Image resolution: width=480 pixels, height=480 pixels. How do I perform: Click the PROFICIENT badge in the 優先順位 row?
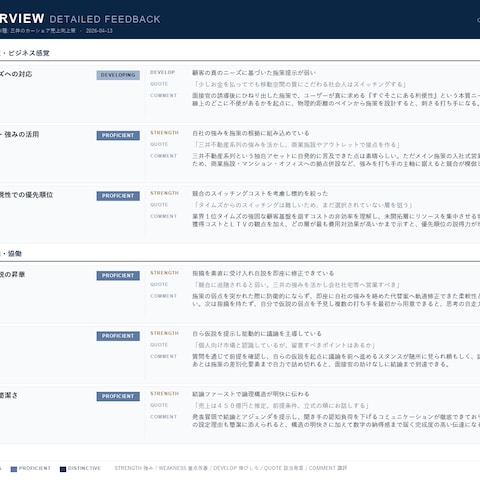click(118, 196)
